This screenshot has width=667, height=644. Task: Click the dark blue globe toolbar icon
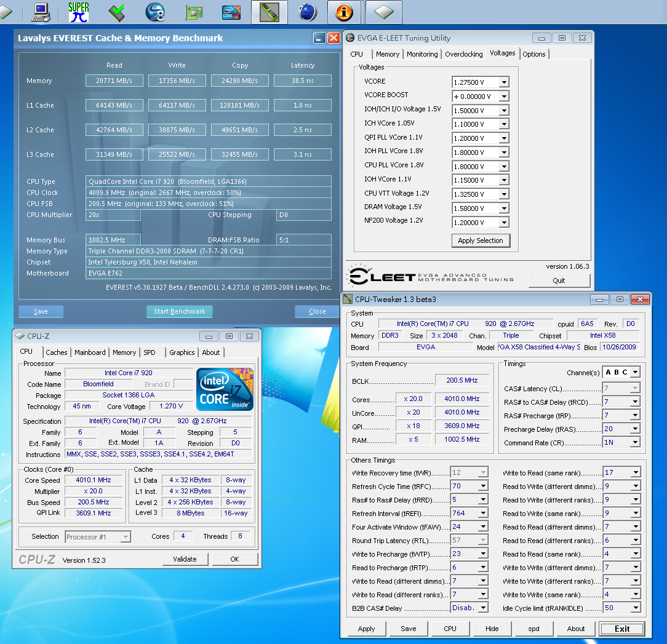pos(307,12)
